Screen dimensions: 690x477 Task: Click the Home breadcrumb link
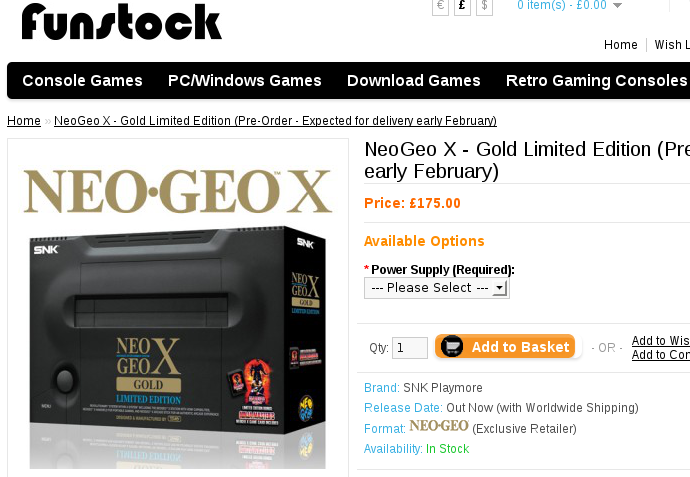(x=24, y=121)
